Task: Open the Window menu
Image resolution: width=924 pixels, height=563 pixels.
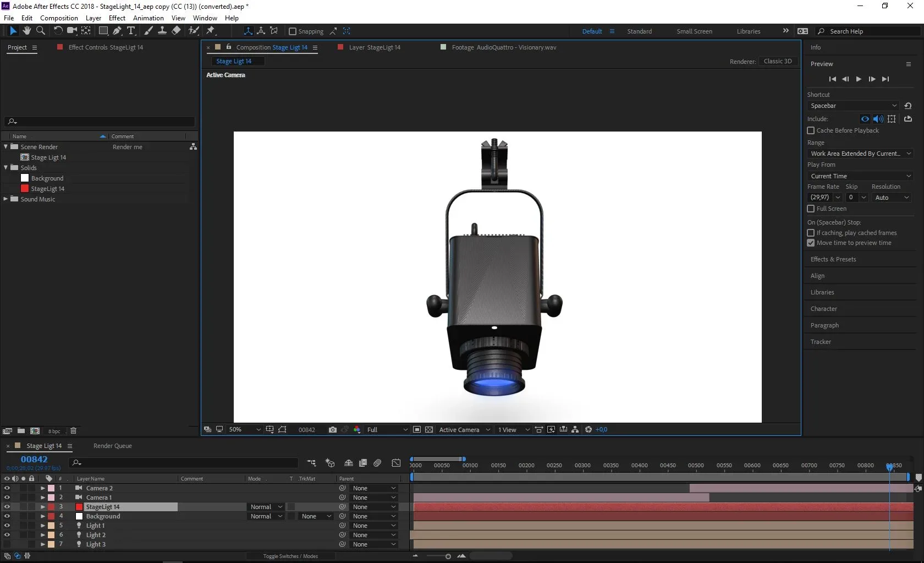Action: coord(205,18)
